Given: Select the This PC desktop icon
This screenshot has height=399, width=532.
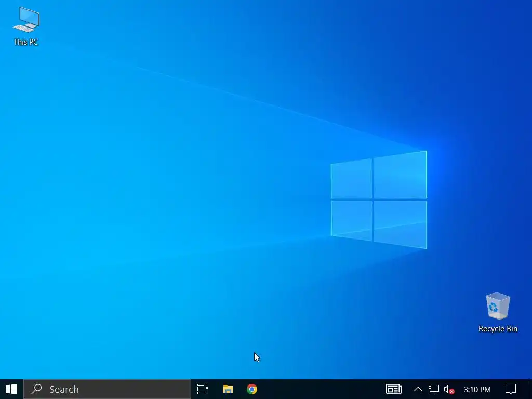Looking at the screenshot, I should tap(26, 26).
